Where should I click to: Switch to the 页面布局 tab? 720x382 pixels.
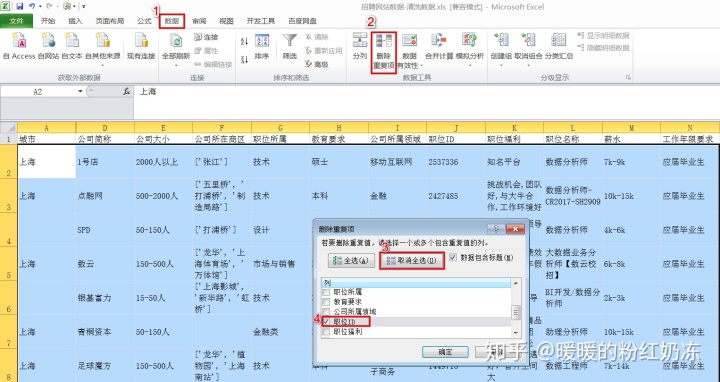[x=110, y=21]
